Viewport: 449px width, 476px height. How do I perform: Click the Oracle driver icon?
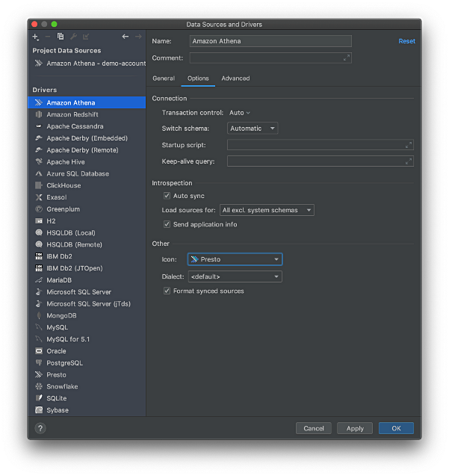click(x=39, y=351)
